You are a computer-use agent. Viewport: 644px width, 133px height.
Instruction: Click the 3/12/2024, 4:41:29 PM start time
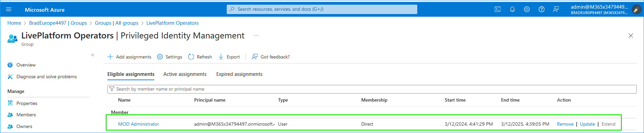(469, 124)
